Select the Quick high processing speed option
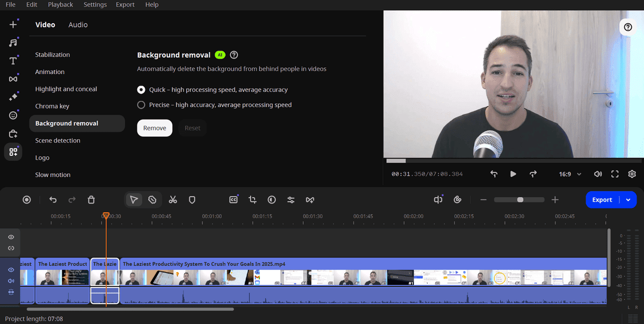Image resolution: width=644 pixels, height=324 pixels. [141, 90]
